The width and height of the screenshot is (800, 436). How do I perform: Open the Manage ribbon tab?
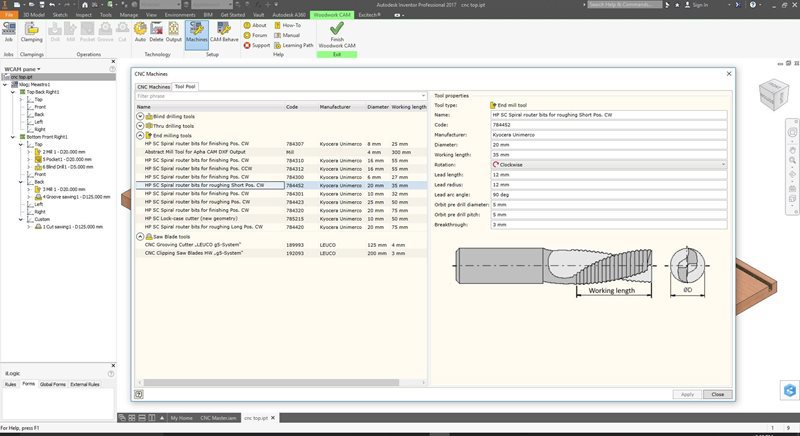(x=129, y=15)
